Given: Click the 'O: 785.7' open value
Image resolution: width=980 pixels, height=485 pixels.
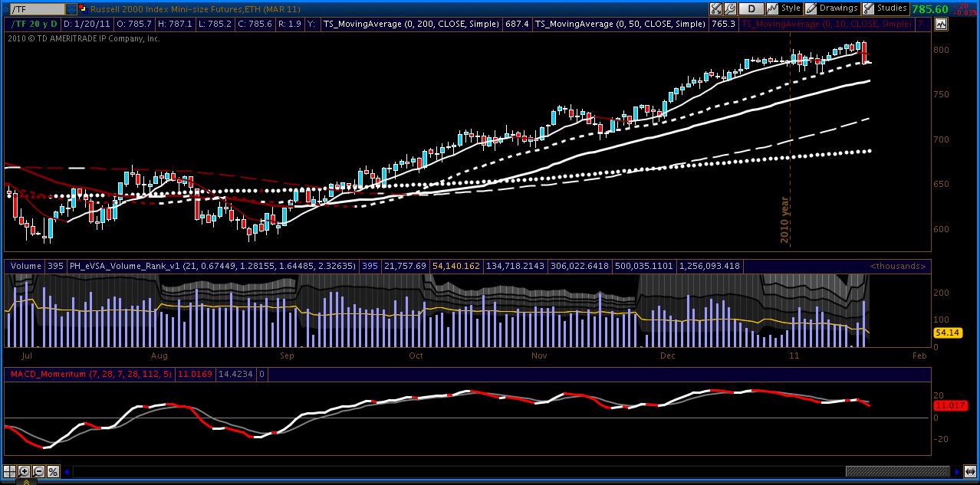Looking at the screenshot, I should 133,24.
